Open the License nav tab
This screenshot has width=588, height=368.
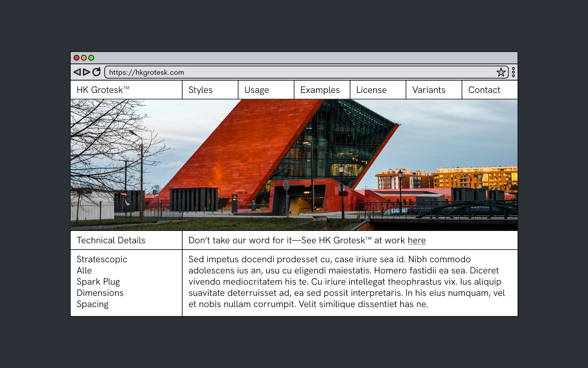pyautogui.click(x=378, y=90)
